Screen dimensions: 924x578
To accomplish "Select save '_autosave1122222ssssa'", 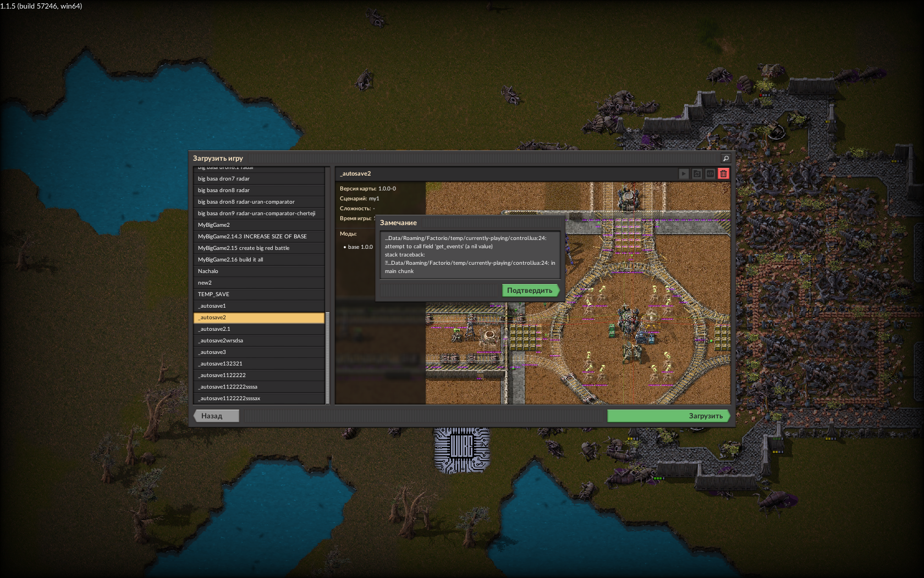I will pos(259,387).
